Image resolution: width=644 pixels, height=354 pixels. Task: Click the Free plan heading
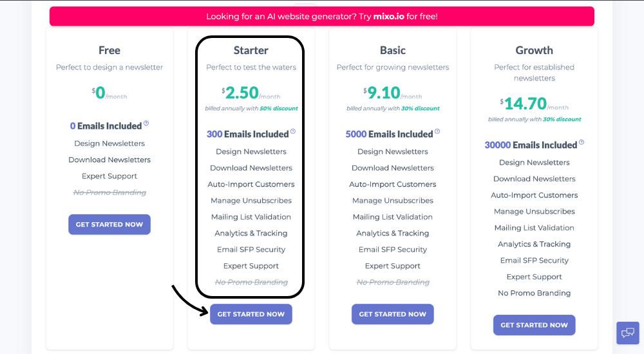click(109, 50)
